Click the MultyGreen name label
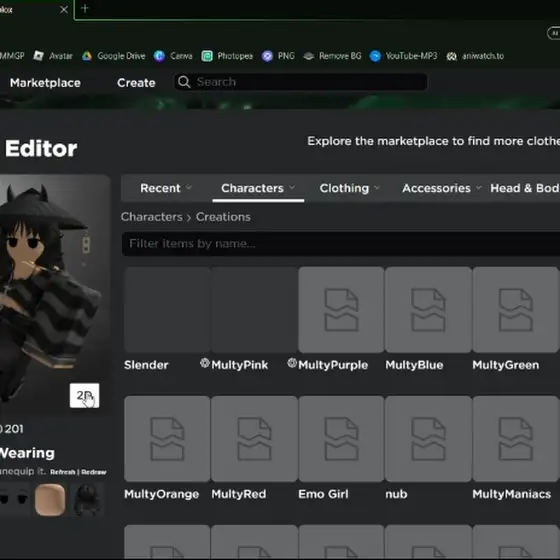 click(506, 365)
